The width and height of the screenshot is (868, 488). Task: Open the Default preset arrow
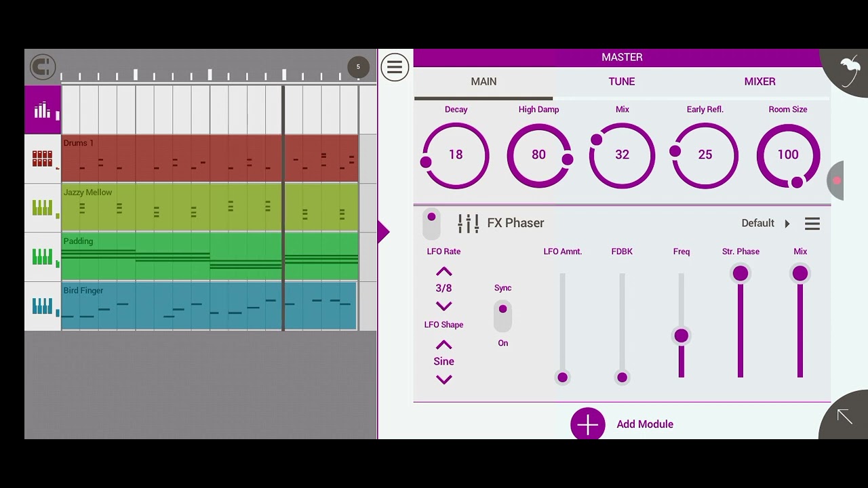[x=787, y=224]
